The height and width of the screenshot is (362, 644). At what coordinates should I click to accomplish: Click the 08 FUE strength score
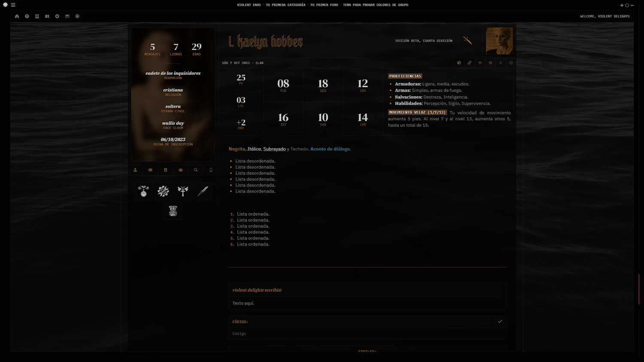point(283,85)
